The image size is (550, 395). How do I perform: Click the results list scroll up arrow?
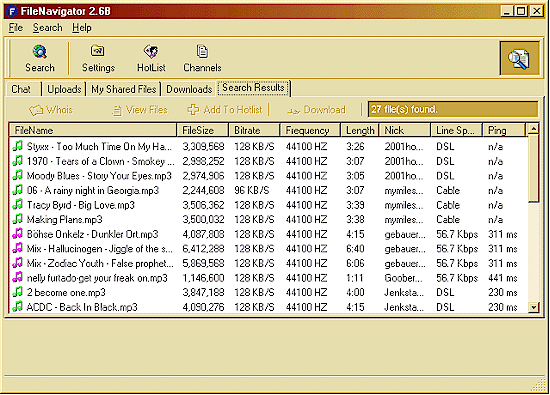(x=534, y=129)
